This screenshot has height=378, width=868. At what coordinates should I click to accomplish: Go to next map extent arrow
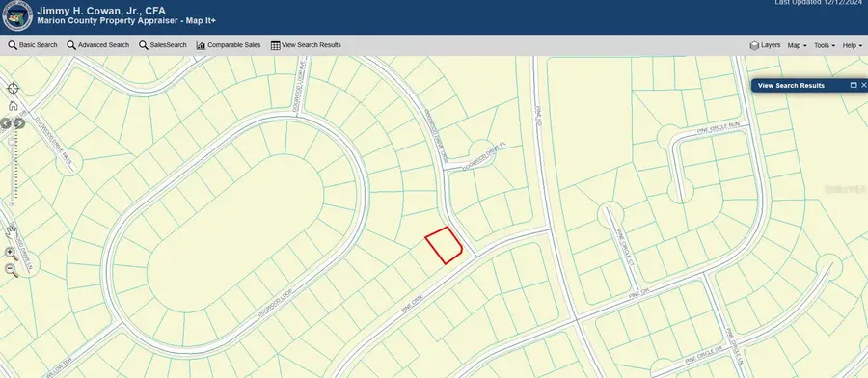(19, 123)
